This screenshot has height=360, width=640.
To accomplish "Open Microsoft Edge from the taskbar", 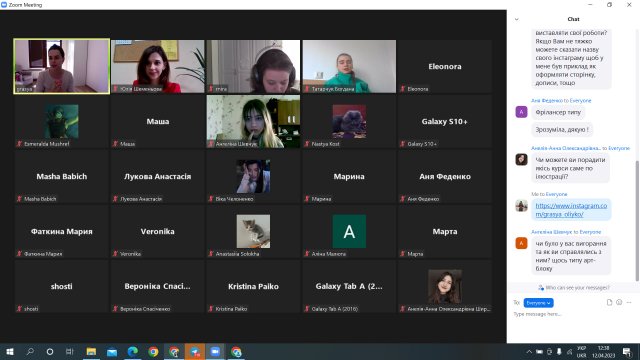I will (x=132, y=351).
